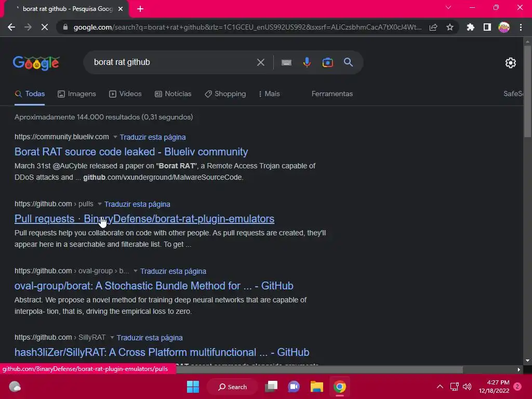Clear the search query text
The width and height of the screenshot is (532, 399).
pos(261,62)
